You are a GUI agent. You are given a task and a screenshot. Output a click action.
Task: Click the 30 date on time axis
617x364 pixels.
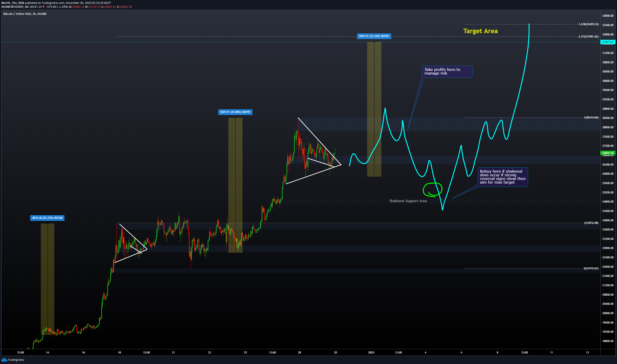[335, 353]
